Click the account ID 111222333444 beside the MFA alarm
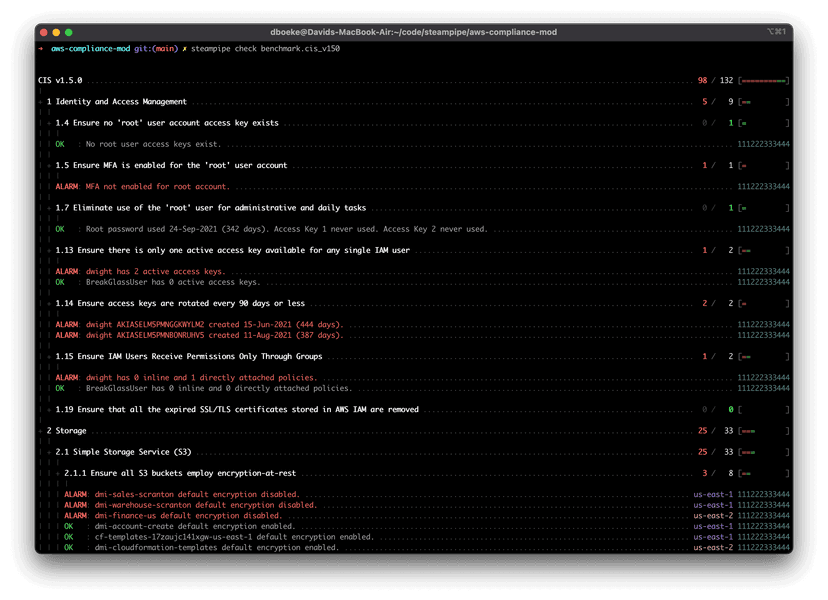The width and height of the screenshot is (828, 600). click(762, 186)
